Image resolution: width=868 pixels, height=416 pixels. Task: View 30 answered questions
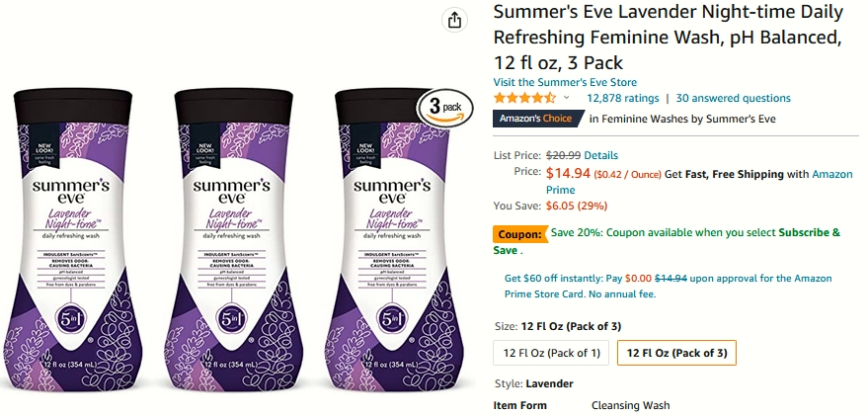click(733, 98)
